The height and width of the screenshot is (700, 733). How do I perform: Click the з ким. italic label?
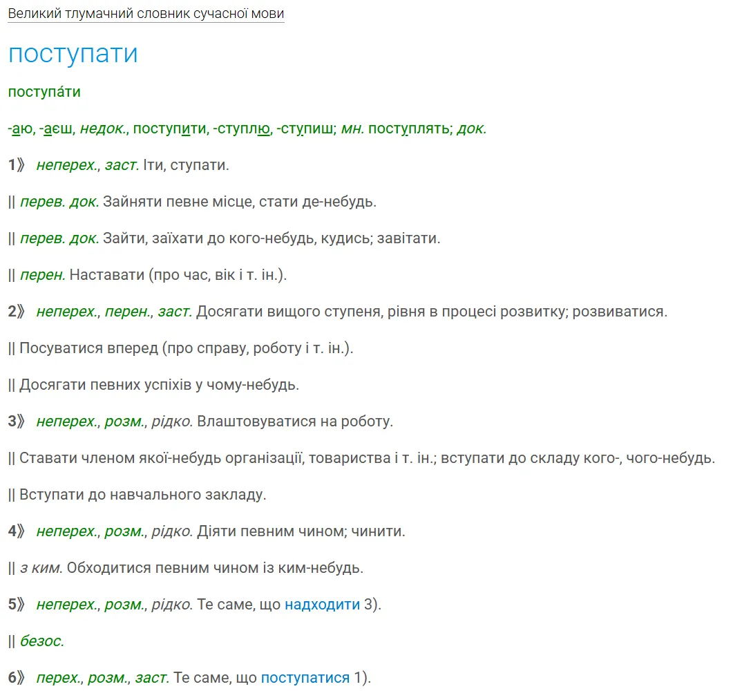[41, 567]
